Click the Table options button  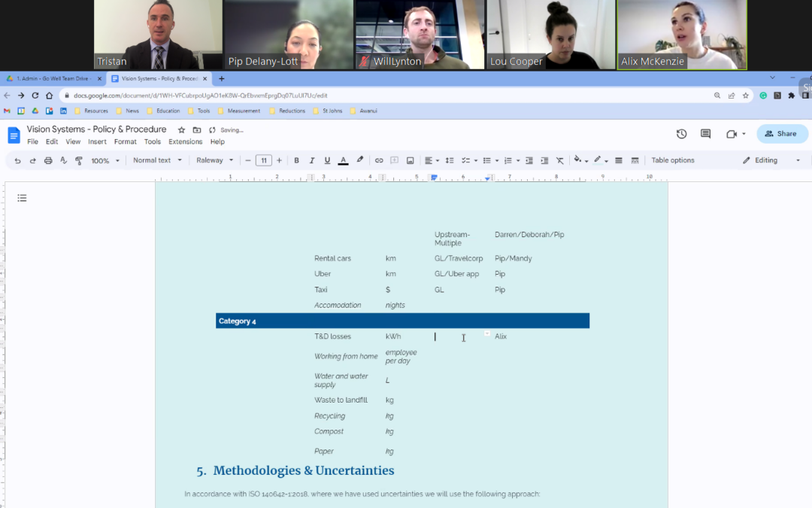pos(673,160)
